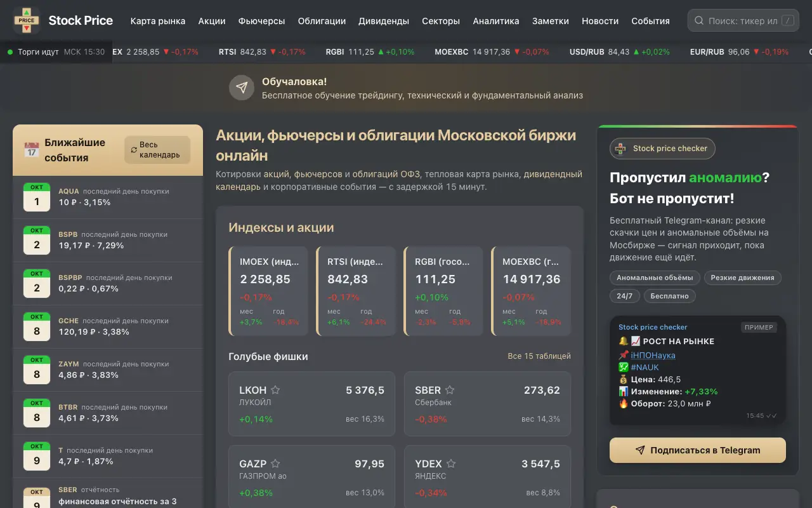Click the Бесплатно tag
Image resolution: width=812 pixels, height=508 pixels.
pyautogui.click(x=669, y=296)
